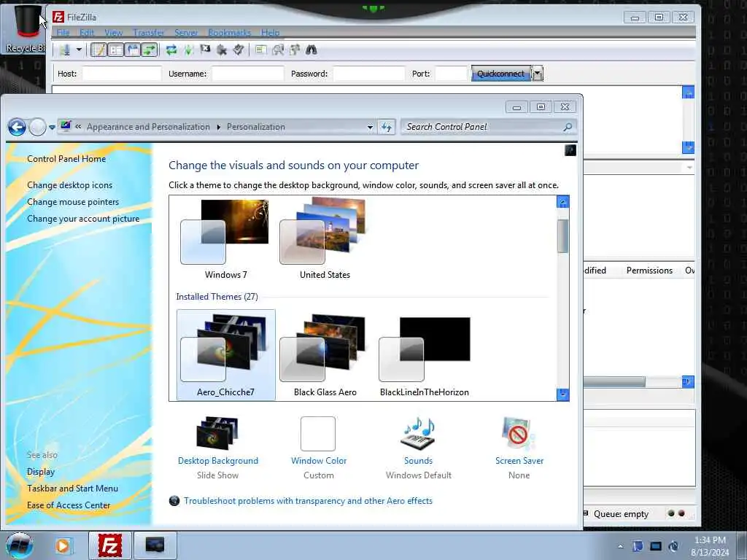Toggle transfer queue display in FileZilla toolbar
The image size is (747, 560).
[x=150, y=50]
